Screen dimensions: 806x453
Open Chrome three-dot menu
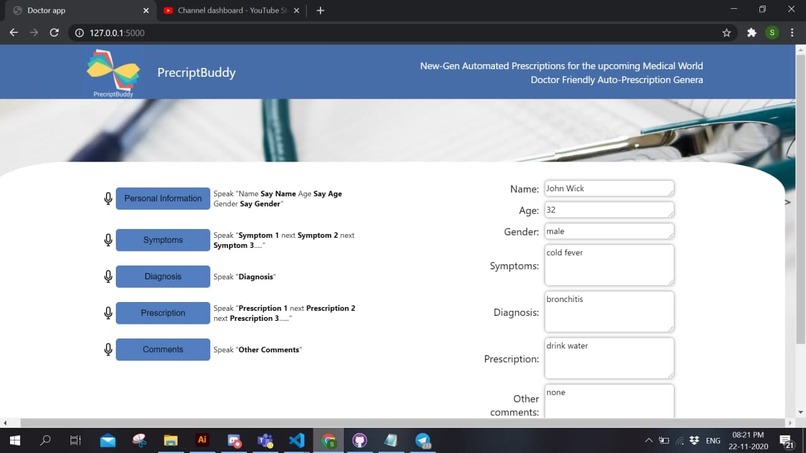click(x=792, y=33)
